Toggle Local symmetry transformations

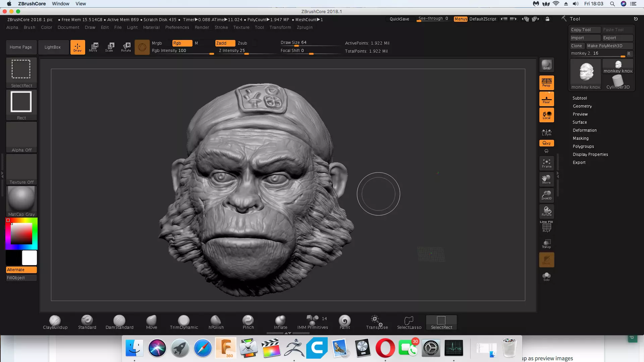click(546, 115)
